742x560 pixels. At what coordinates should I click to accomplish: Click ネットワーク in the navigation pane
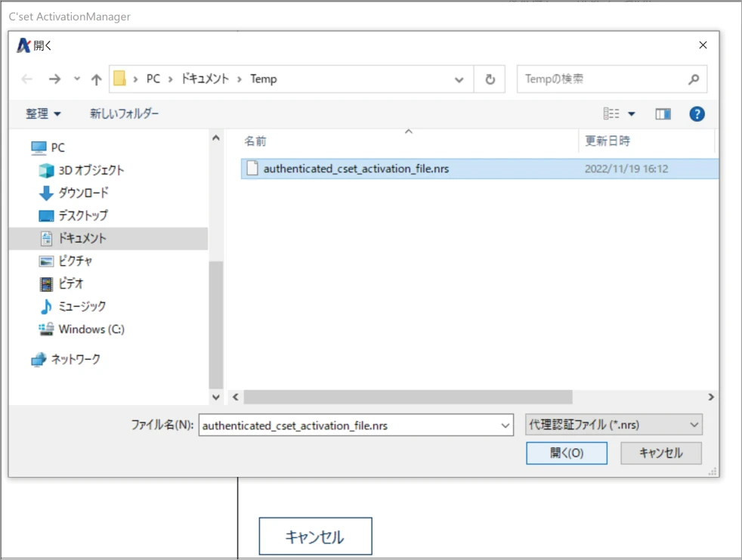(75, 359)
